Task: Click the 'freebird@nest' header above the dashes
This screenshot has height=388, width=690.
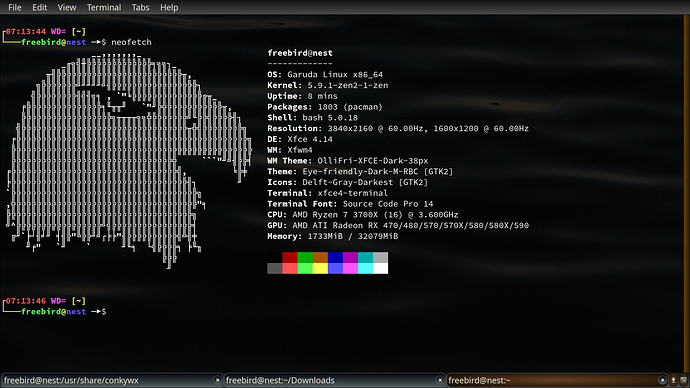Action: click(x=300, y=53)
